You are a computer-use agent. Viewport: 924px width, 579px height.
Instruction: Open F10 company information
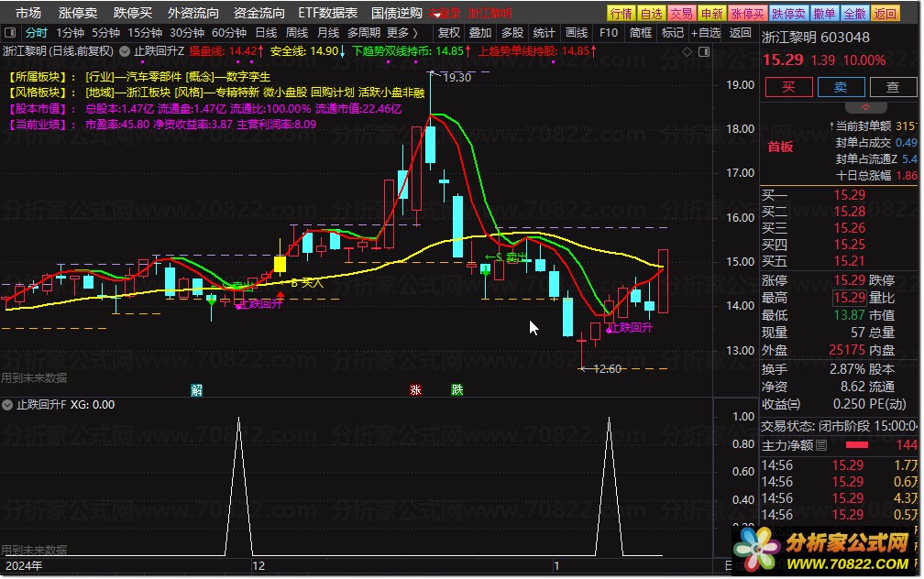tap(608, 32)
